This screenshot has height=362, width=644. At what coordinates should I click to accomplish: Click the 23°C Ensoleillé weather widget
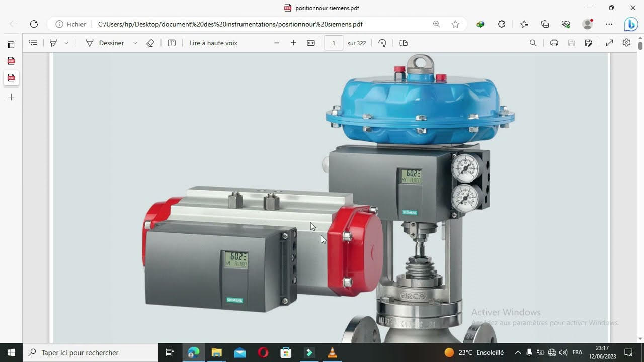tap(474, 353)
